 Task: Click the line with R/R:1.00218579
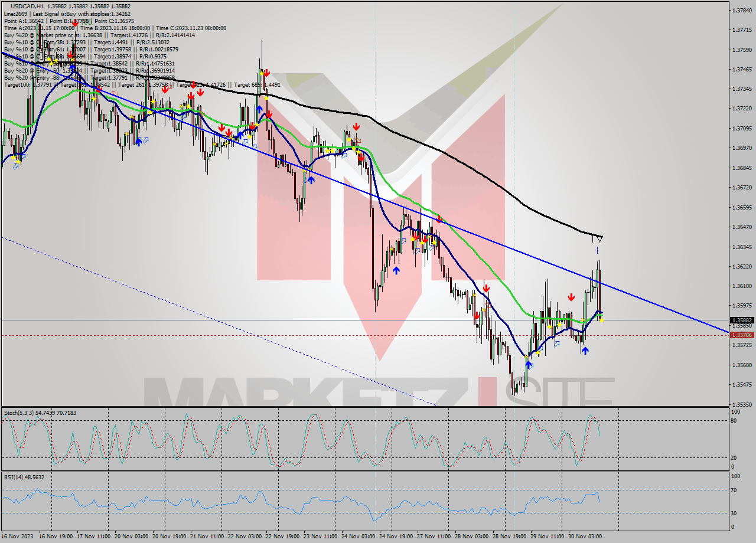coord(90,49)
